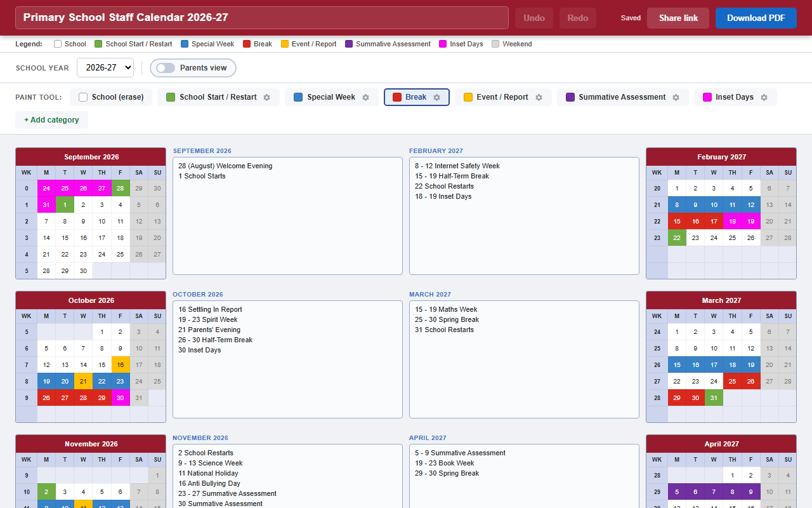Screen dimensions: 812x508
Task: Click 16 October yellow event day
Action: pos(121,364)
